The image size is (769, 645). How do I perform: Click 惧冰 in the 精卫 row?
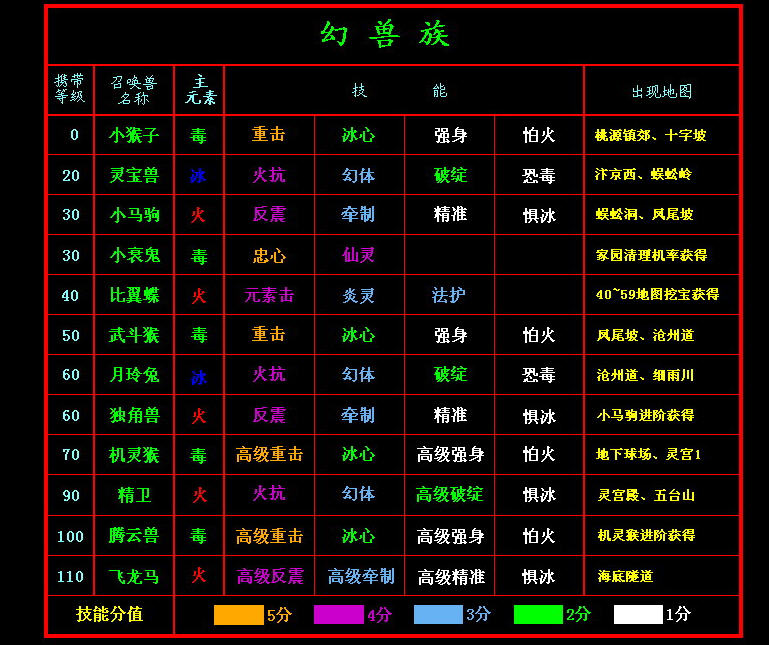point(539,495)
